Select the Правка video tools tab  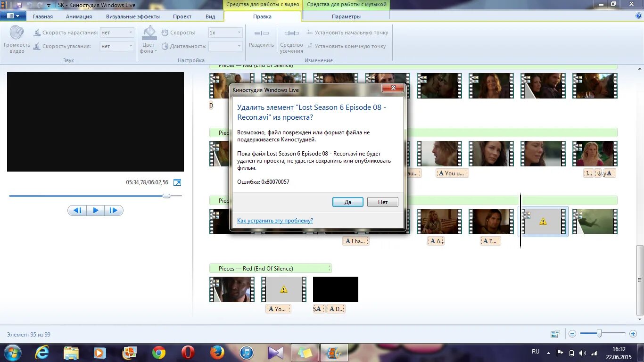pos(262,16)
